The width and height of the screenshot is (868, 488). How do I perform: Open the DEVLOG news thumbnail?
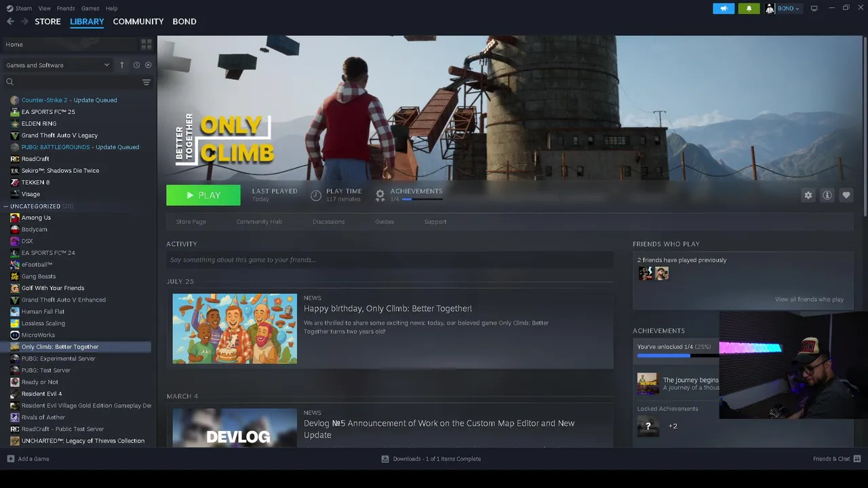pos(235,428)
